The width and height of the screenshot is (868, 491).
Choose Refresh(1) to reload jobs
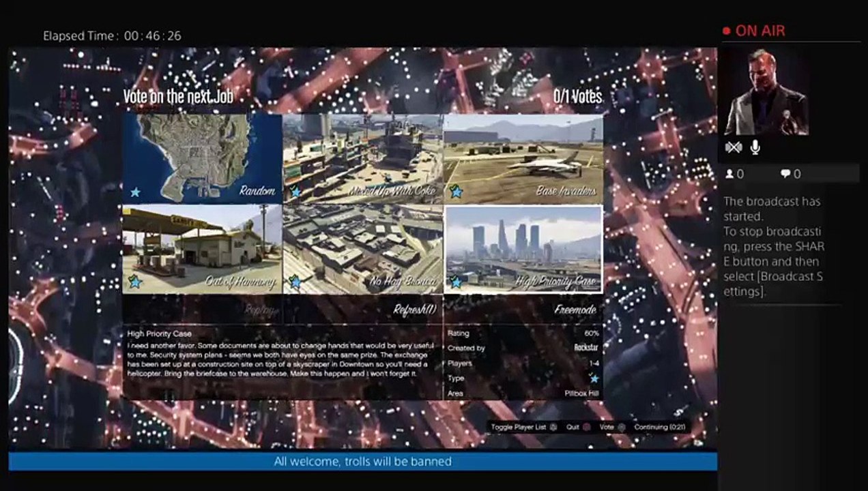[362, 310]
